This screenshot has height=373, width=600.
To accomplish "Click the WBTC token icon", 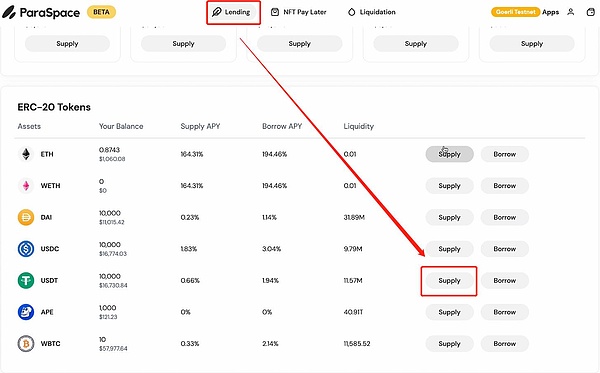I will coord(26,344).
